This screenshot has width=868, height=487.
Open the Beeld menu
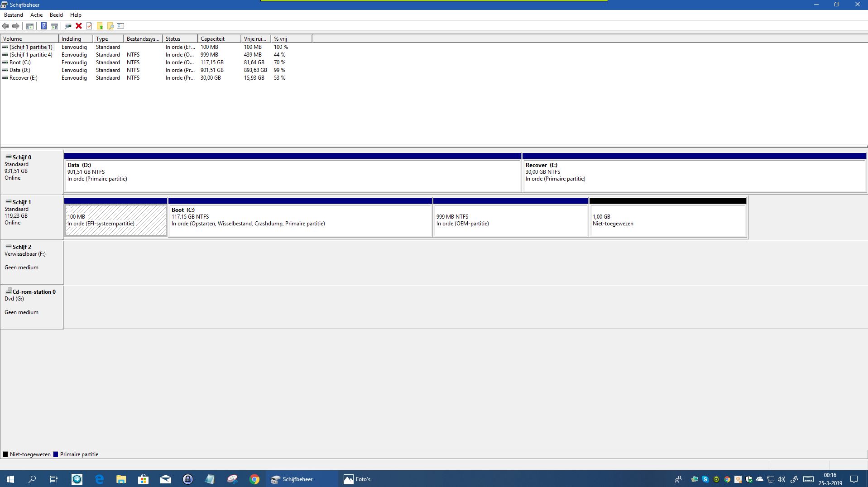(56, 15)
